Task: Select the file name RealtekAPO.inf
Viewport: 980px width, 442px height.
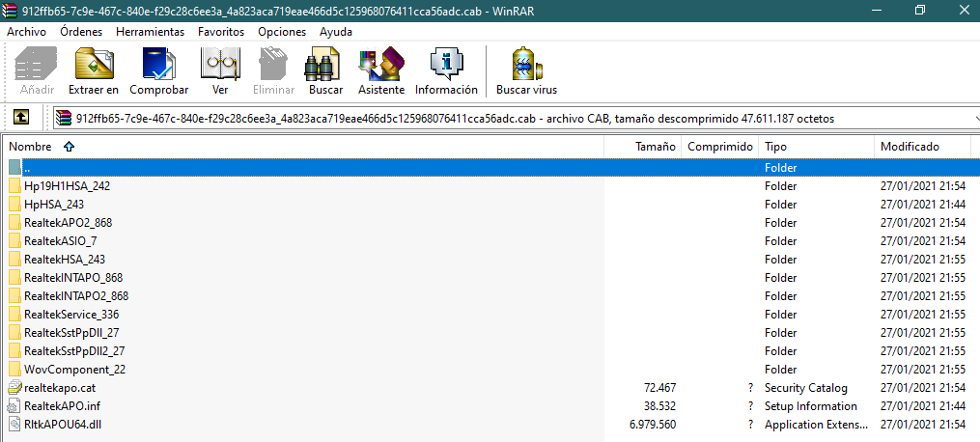Action: [63, 405]
